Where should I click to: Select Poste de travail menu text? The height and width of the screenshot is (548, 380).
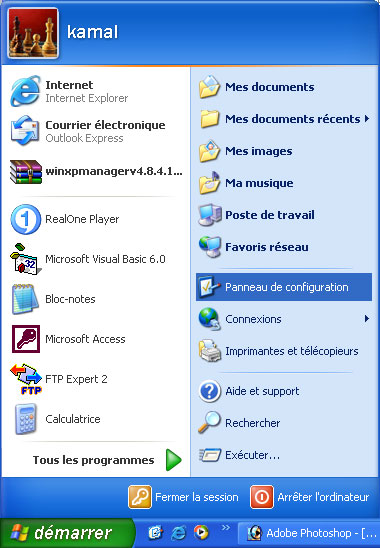[270, 215]
